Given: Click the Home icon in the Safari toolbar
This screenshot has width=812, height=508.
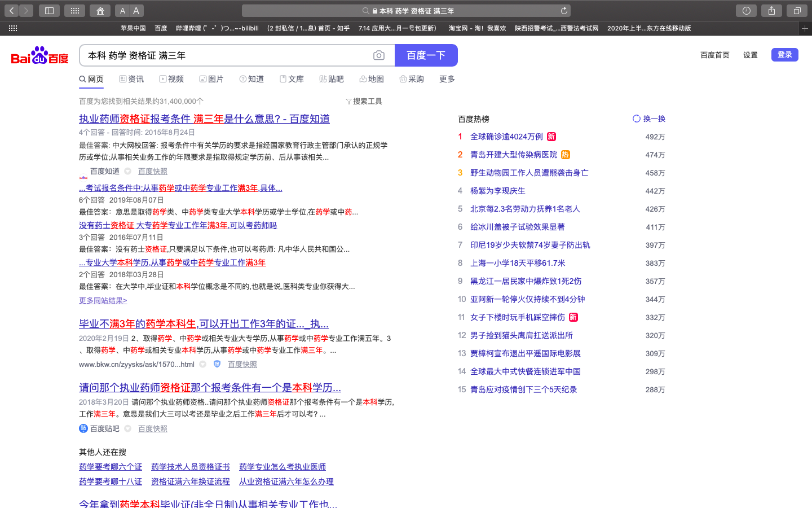Looking at the screenshot, I should 100,11.
